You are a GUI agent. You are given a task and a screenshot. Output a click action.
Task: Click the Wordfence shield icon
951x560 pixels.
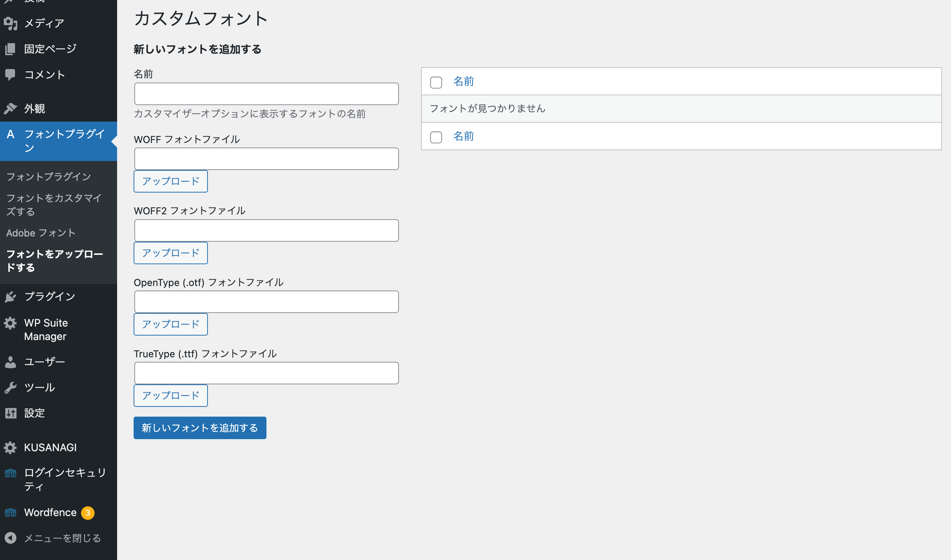[x=11, y=512]
